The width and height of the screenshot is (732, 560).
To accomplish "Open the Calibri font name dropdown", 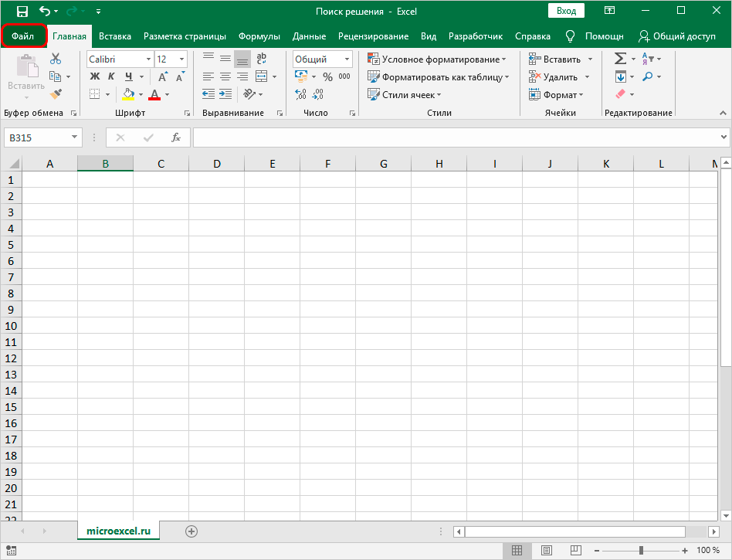I will point(148,59).
